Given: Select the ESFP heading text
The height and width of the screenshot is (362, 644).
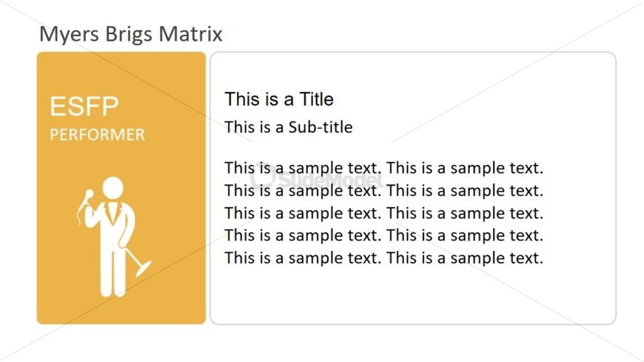Looking at the screenshot, I should pyautogui.click(x=84, y=106).
